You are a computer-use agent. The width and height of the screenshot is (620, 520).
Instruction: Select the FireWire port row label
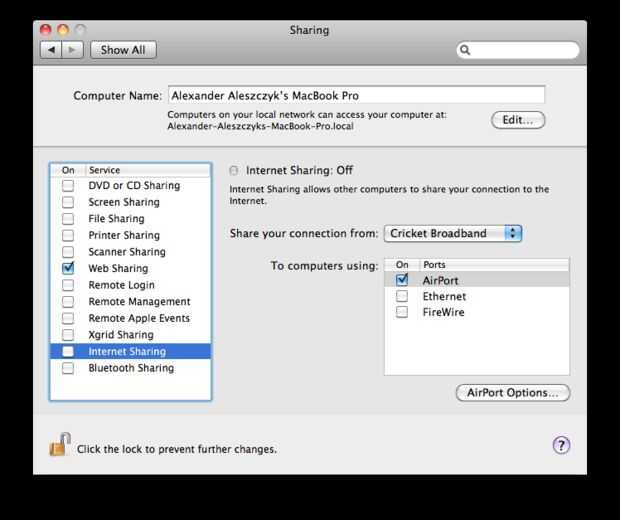(443, 312)
